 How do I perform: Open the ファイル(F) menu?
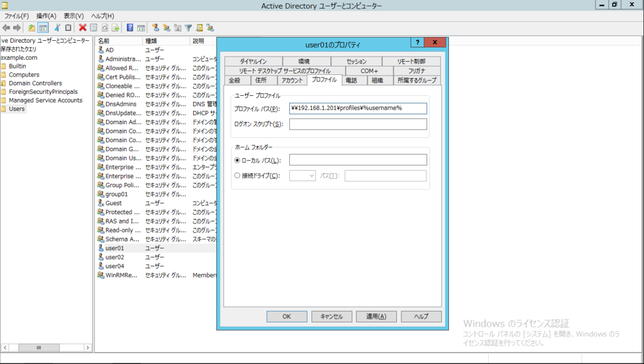tap(16, 16)
